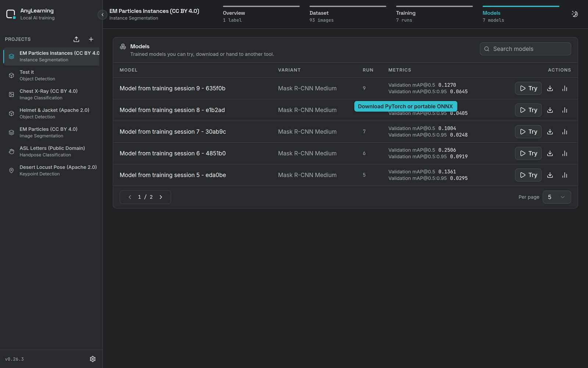Click the import project upload icon
The width and height of the screenshot is (588, 368).
76,39
